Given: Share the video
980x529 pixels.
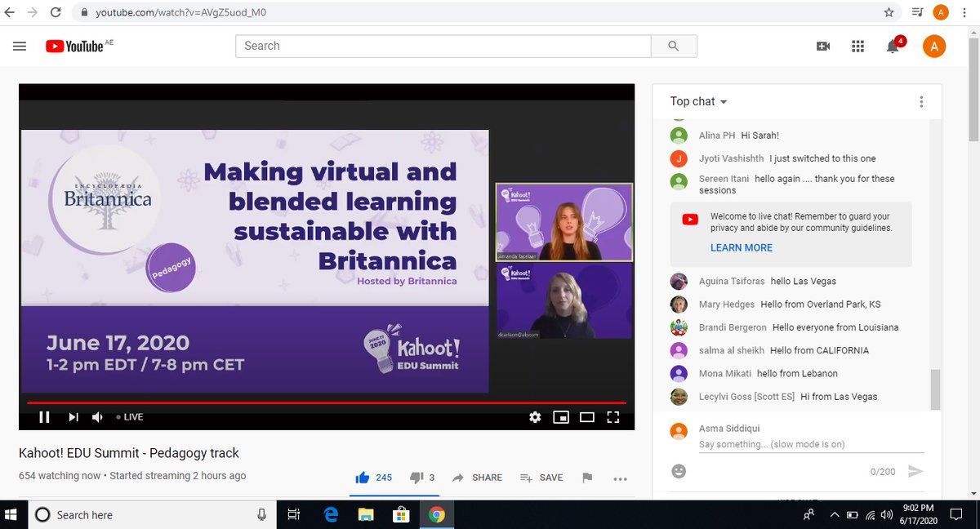Looking at the screenshot, I should 477,478.
